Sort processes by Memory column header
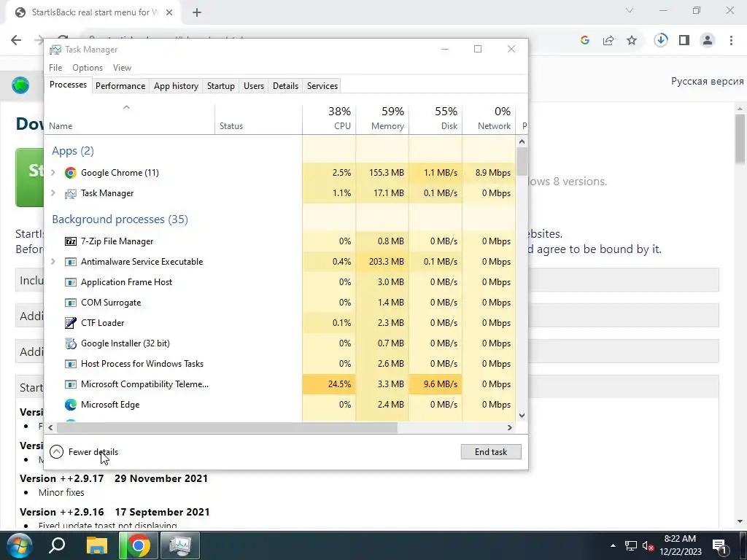747x560 pixels. (x=382, y=118)
